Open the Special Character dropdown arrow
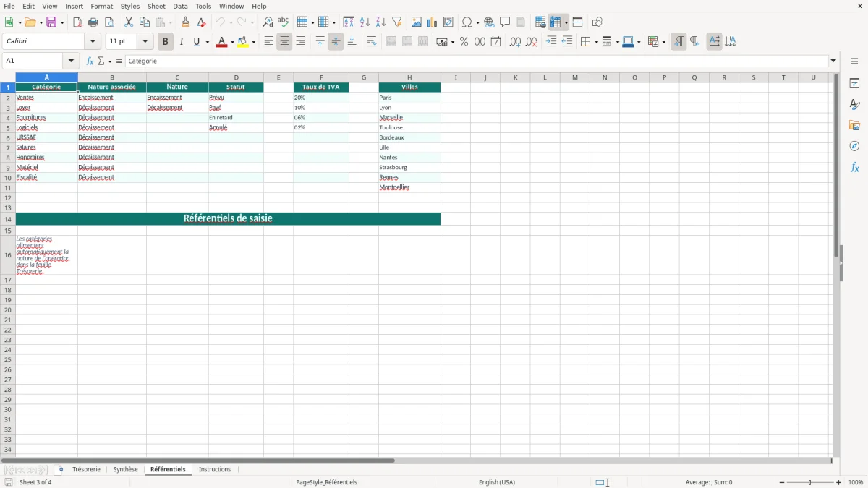Image resolution: width=868 pixels, height=488 pixels. [x=477, y=22]
